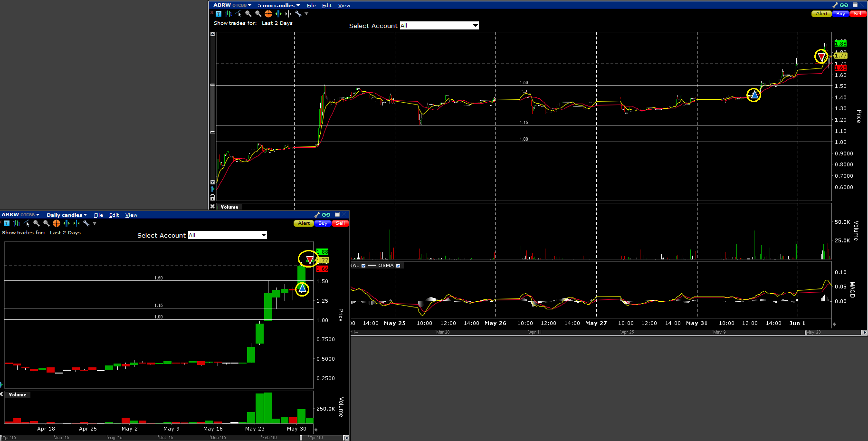Click the bar chart type icon in 5 min chart
The height and width of the screenshot is (441, 868).
(x=229, y=14)
